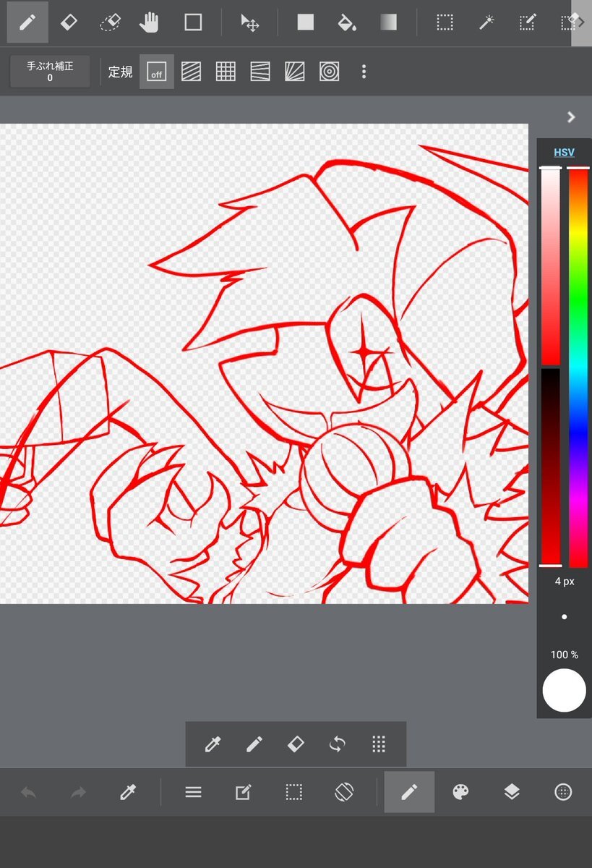The image size is (592, 868).
Task: Open the color palette panel
Action: point(460,793)
